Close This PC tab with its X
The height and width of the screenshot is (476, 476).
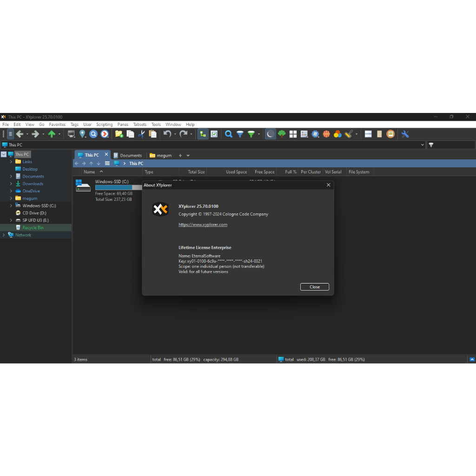point(106,154)
